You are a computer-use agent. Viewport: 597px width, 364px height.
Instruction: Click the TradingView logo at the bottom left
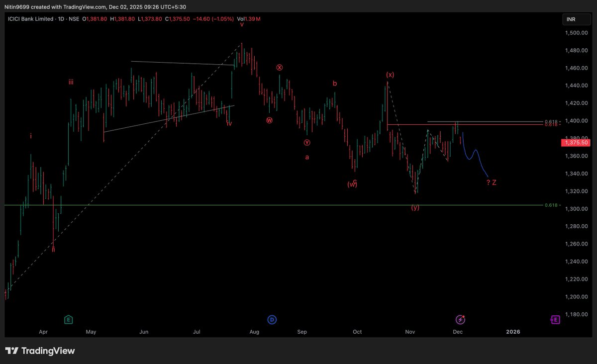coord(40,351)
